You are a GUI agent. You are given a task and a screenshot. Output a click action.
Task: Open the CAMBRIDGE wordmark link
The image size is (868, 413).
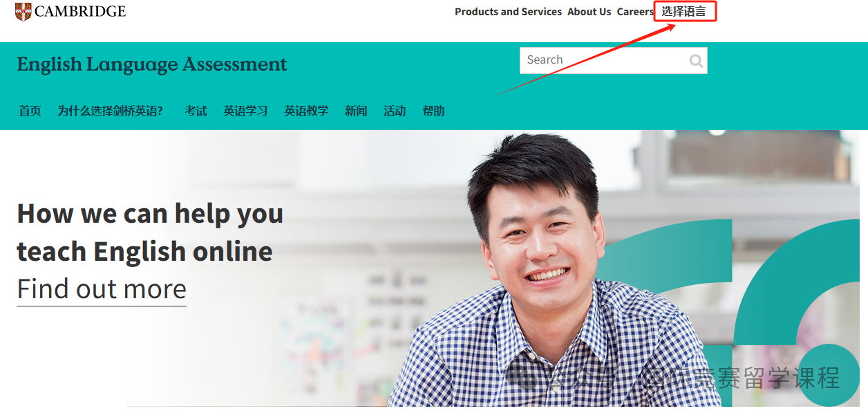[80, 11]
